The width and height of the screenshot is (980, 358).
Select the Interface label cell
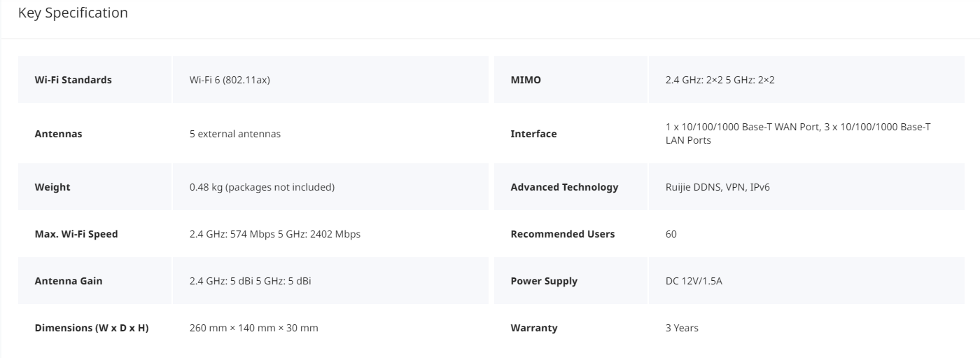point(570,134)
